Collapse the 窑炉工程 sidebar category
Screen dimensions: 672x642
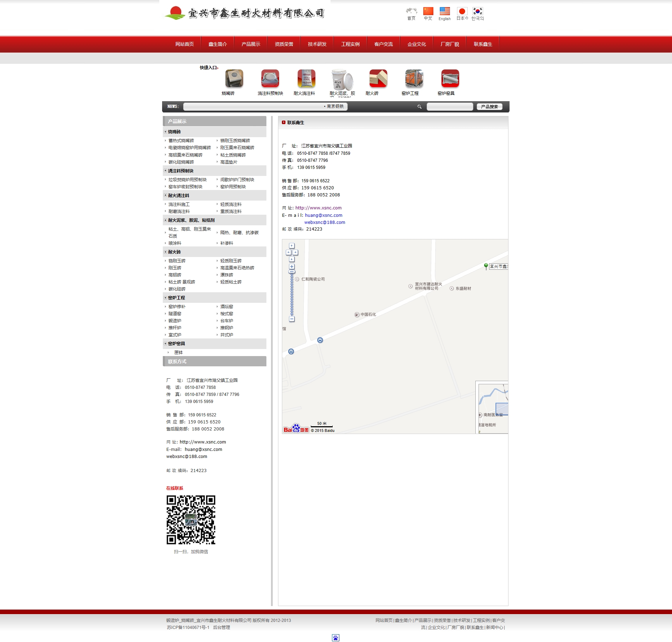pyautogui.click(x=165, y=298)
